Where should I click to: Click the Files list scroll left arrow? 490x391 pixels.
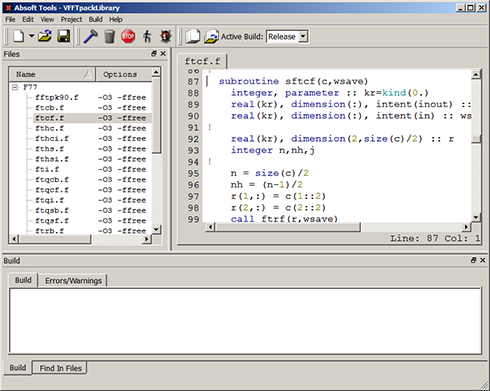point(14,239)
